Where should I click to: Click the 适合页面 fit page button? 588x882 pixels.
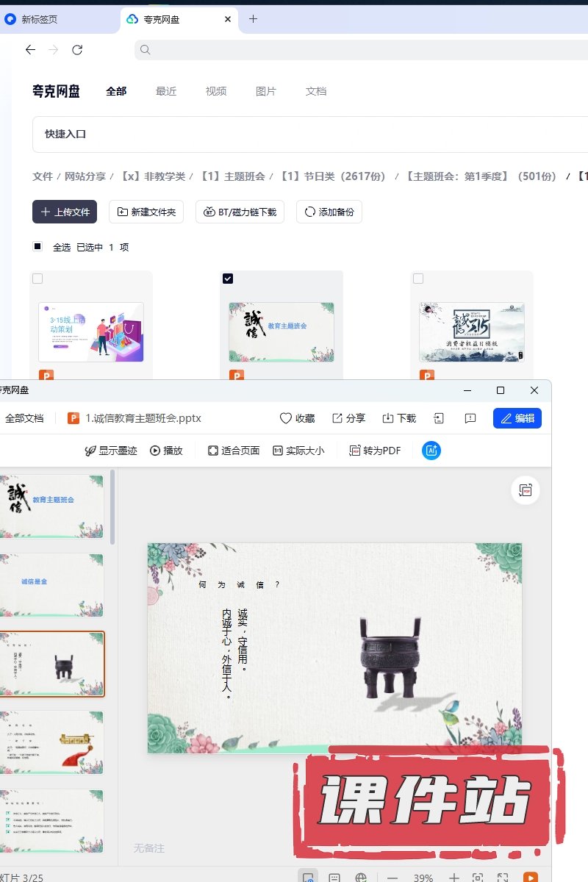click(233, 451)
